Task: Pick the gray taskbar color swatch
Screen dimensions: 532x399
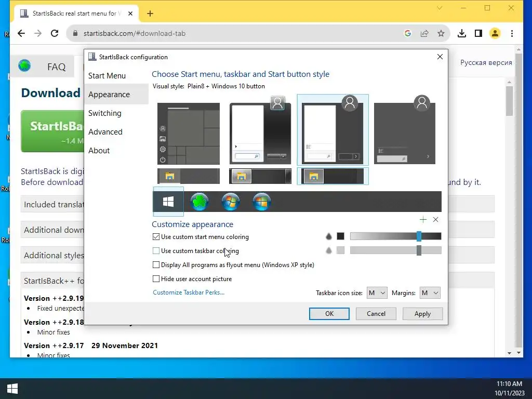Action: [x=340, y=250]
